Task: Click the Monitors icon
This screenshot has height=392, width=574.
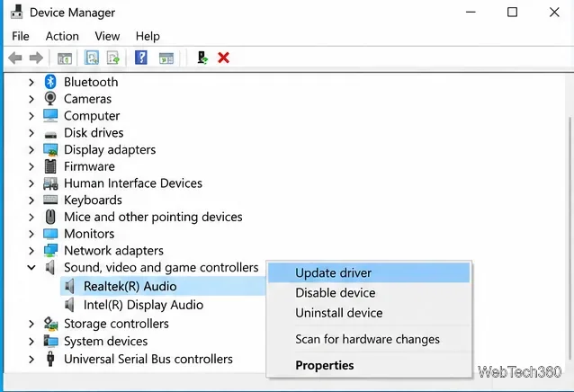Action: point(50,234)
